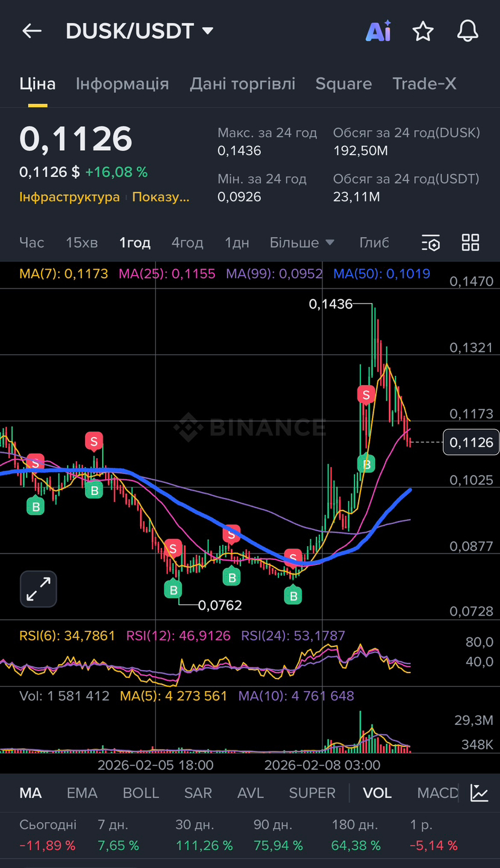The height and width of the screenshot is (868, 500).
Task: Tap the current price label 0,1126 on axis
Action: (471, 442)
